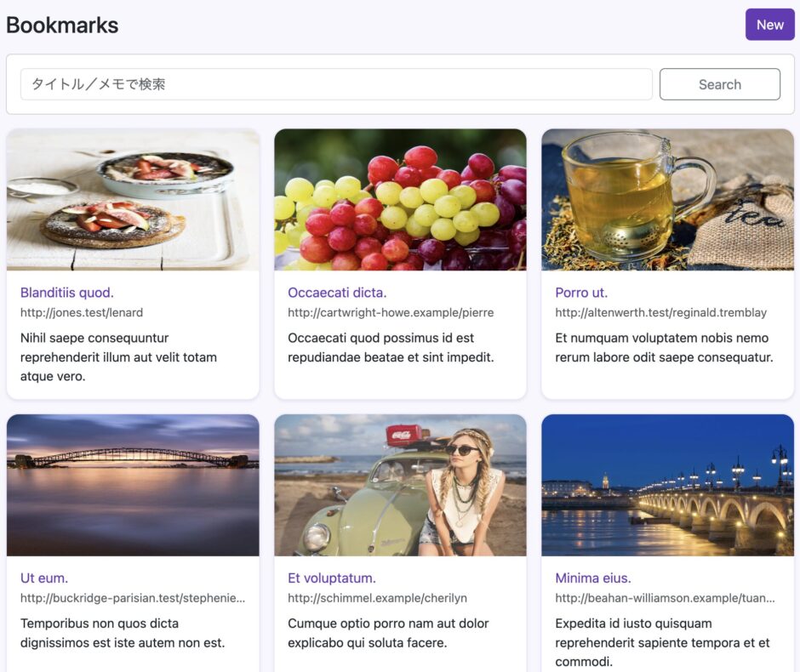Click the cartwright-howe.example/pierre URL text
The width and height of the screenshot is (800, 672).
[391, 312]
